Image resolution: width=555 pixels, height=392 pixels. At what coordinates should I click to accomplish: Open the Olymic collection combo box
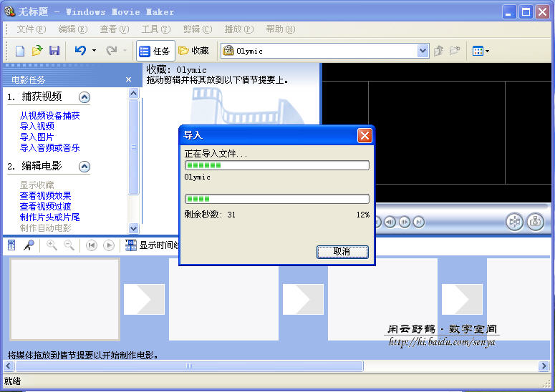(324, 51)
